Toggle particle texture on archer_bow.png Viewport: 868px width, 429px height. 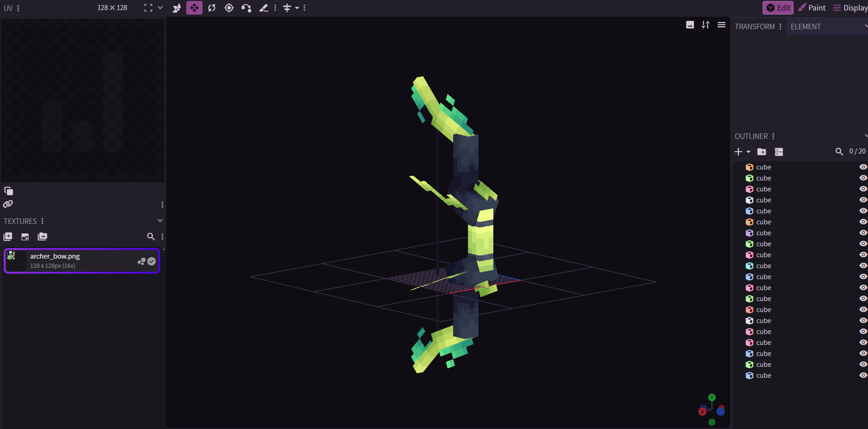[x=142, y=261]
